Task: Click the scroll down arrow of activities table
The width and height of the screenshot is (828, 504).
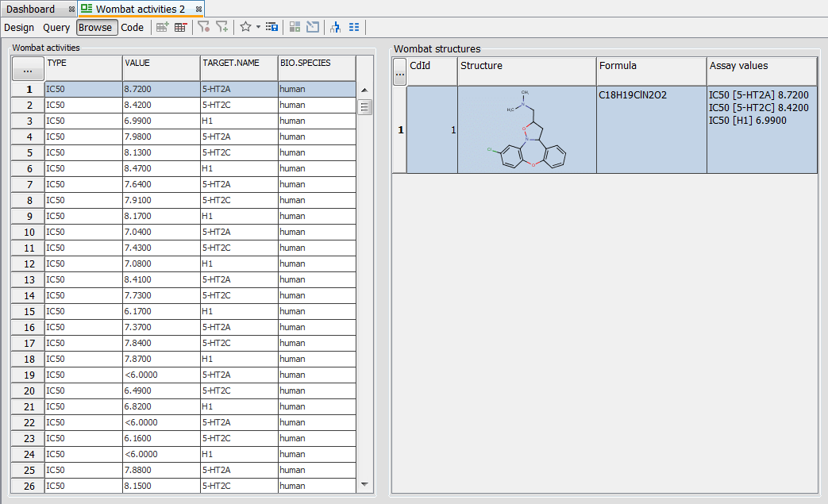Action: click(365, 483)
